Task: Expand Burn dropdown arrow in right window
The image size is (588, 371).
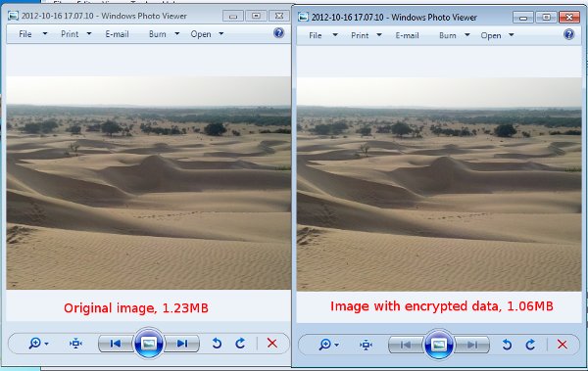Action: pyautogui.click(x=467, y=35)
